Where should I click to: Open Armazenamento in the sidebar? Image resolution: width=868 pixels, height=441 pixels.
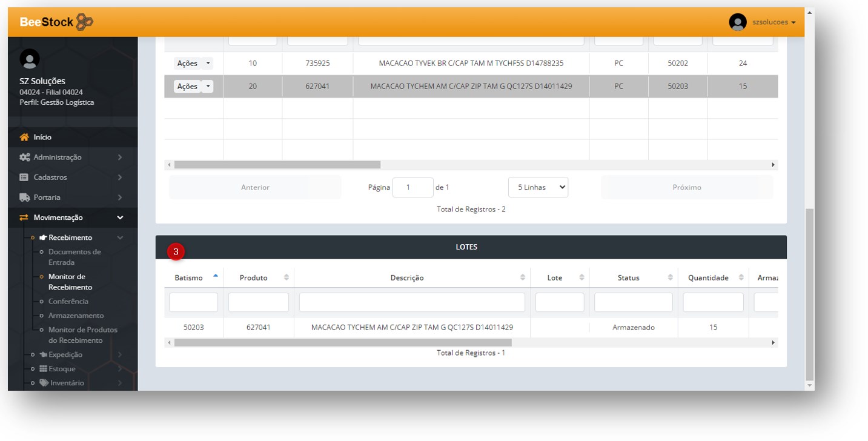point(76,316)
